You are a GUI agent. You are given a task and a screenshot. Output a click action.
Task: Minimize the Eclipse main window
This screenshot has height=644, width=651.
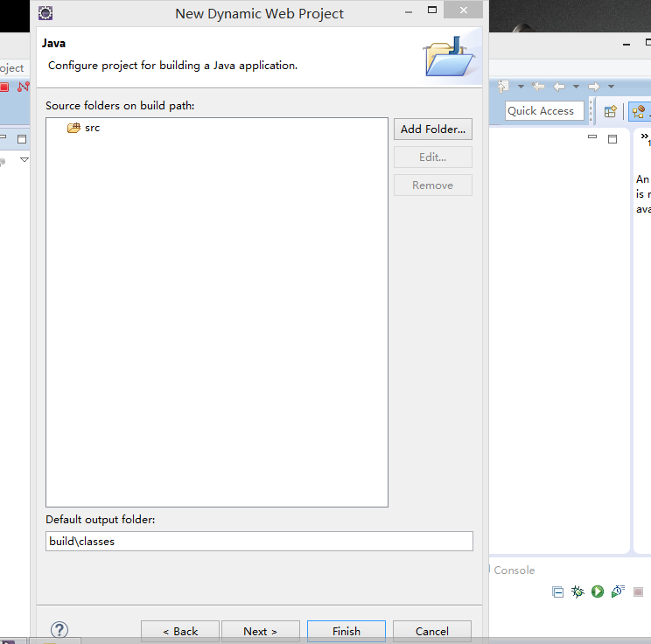point(626,44)
